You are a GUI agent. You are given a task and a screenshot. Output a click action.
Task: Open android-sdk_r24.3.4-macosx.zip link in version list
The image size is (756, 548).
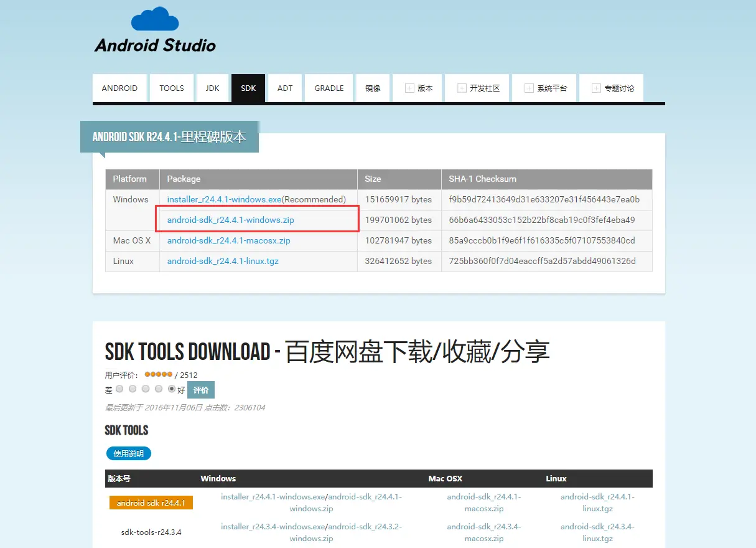pyautogui.click(x=484, y=532)
